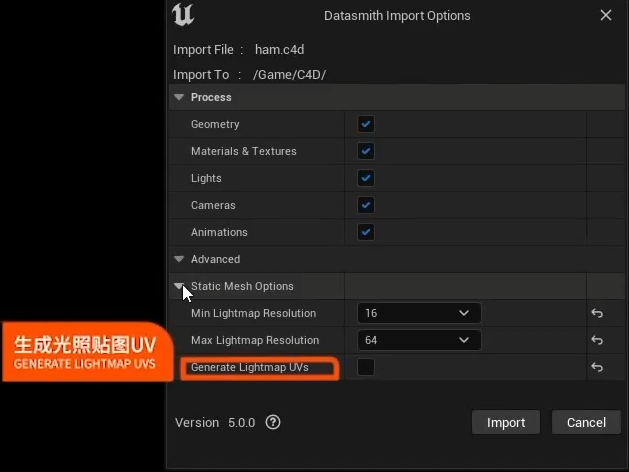Toggle the Materials & Textures checkbox
The image size is (629, 472).
[x=366, y=151]
